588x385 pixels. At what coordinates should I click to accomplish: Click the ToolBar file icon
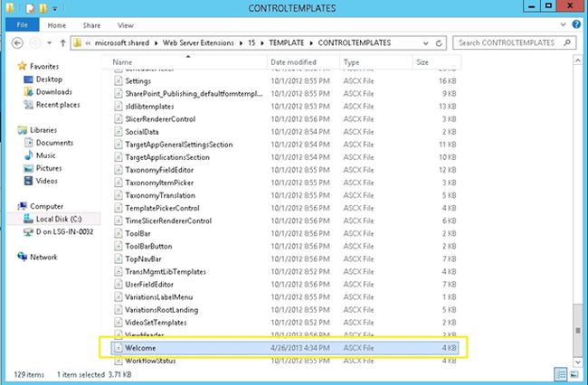click(x=119, y=233)
